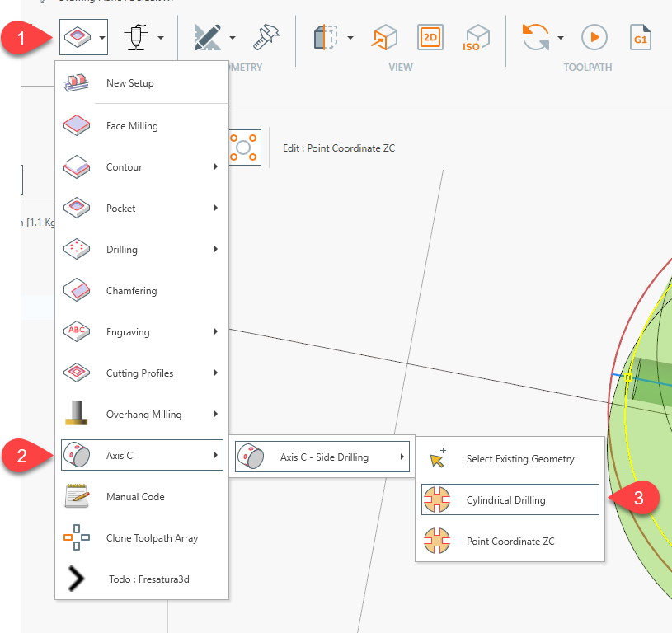Screen dimensions: 672x633
Task: Select Face Milling menu entry
Action: (x=132, y=126)
